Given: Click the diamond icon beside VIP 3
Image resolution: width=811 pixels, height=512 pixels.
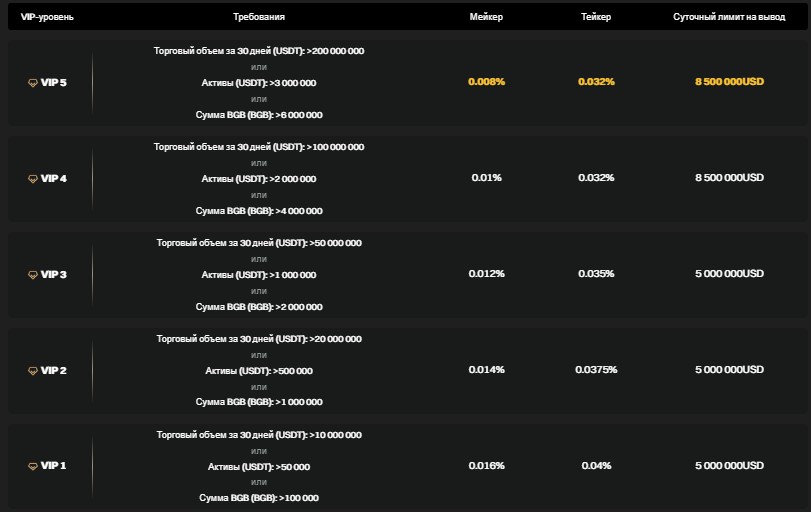Looking at the screenshot, I should click(32, 274).
